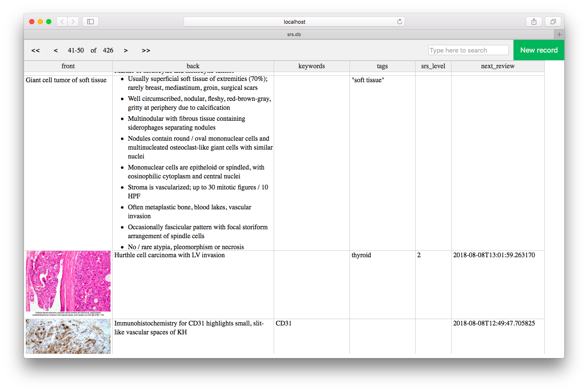Minimize the window with yellow button
This screenshot has width=588, height=392.
tap(40, 22)
